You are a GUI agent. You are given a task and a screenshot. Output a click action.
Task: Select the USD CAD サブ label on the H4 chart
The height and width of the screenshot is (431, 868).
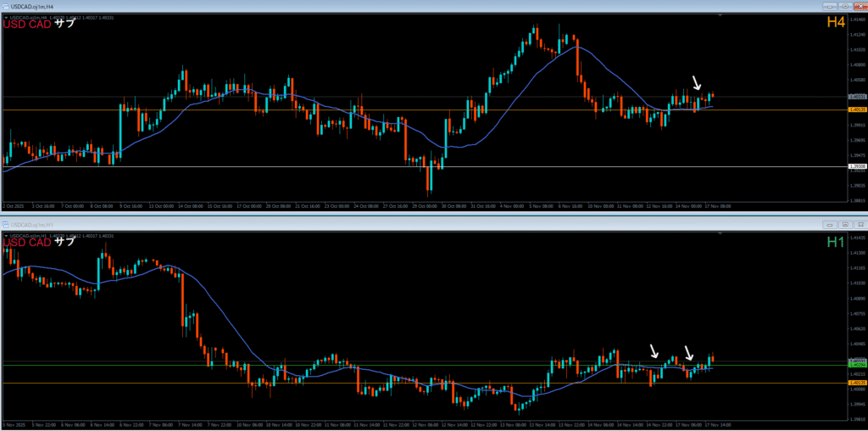pos(39,24)
